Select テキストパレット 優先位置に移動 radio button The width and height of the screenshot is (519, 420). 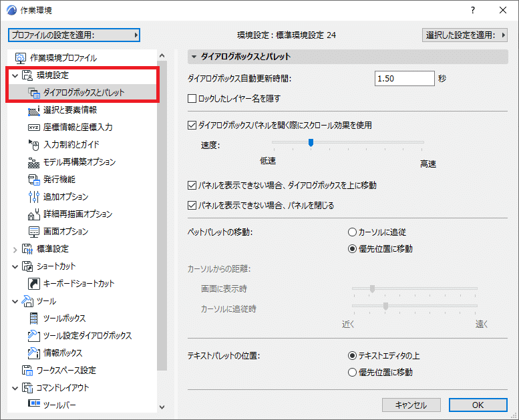coord(352,373)
